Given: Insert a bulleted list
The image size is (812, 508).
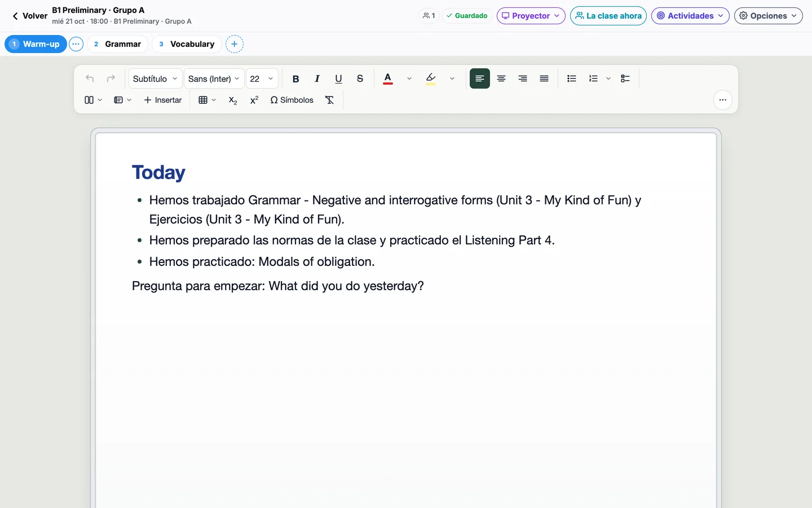Looking at the screenshot, I should pyautogui.click(x=572, y=79).
